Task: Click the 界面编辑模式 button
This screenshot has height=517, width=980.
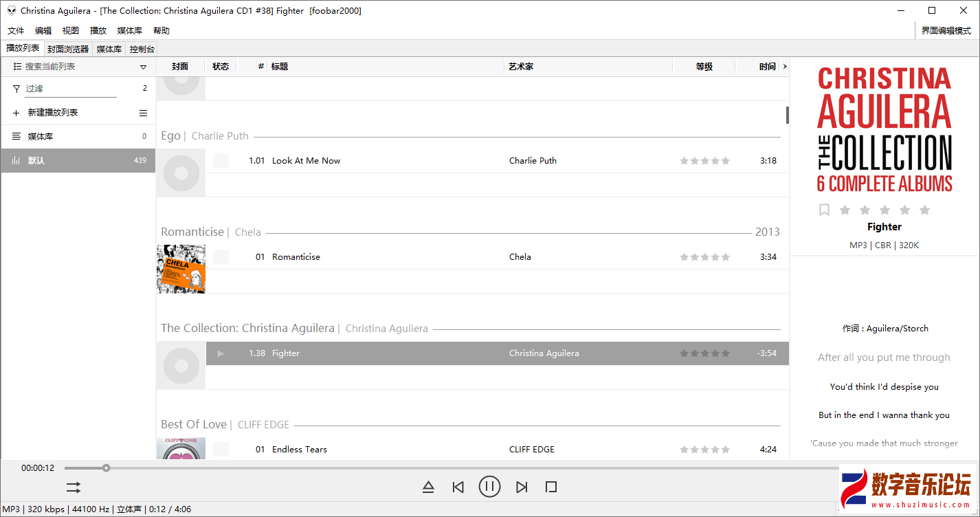Action: point(946,31)
